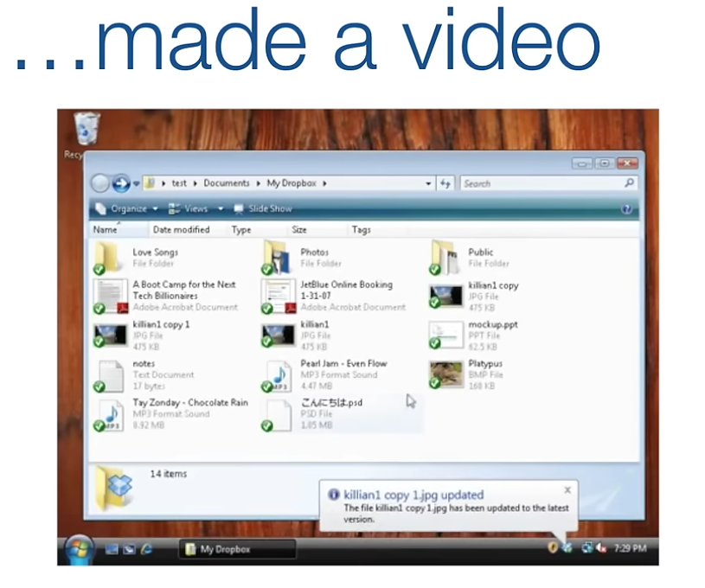Open the Views dropdown arrow
705x588 pixels.
pyautogui.click(x=221, y=208)
